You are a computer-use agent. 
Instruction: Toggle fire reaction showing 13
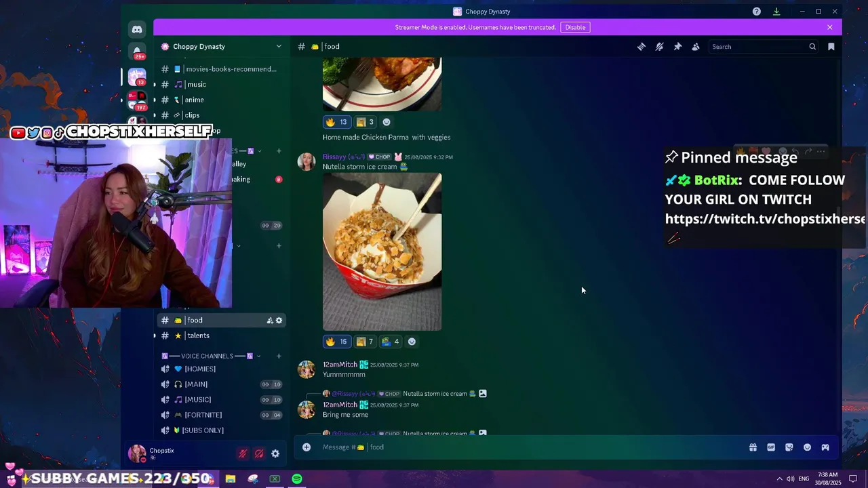[x=336, y=122]
